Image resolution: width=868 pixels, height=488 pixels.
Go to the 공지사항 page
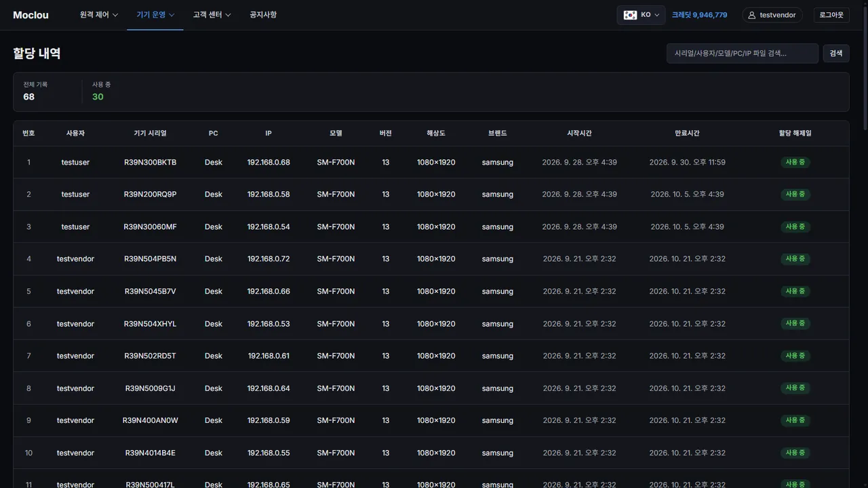coord(263,15)
